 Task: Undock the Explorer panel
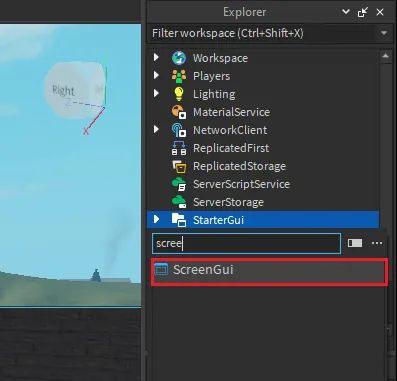(363, 12)
